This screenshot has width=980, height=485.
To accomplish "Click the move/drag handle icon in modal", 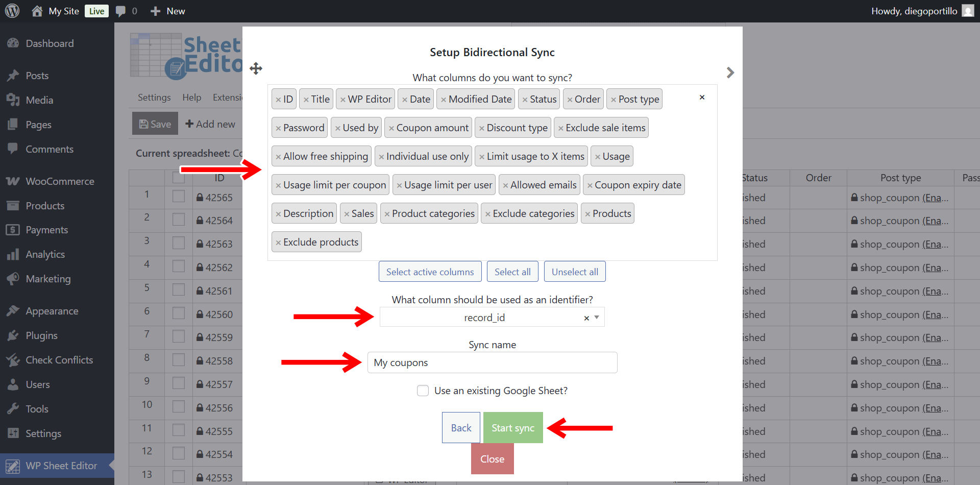I will pyautogui.click(x=256, y=68).
